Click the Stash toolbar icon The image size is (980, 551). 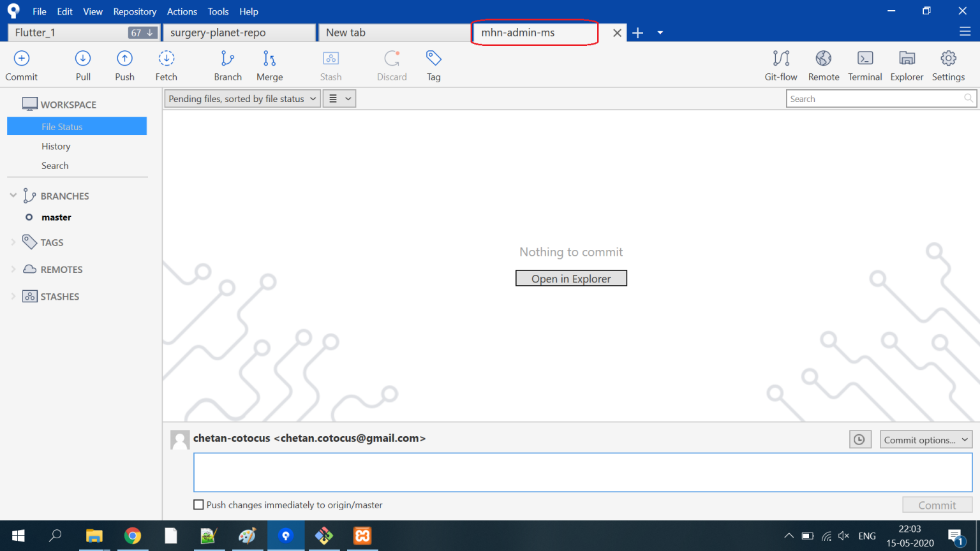pos(330,59)
